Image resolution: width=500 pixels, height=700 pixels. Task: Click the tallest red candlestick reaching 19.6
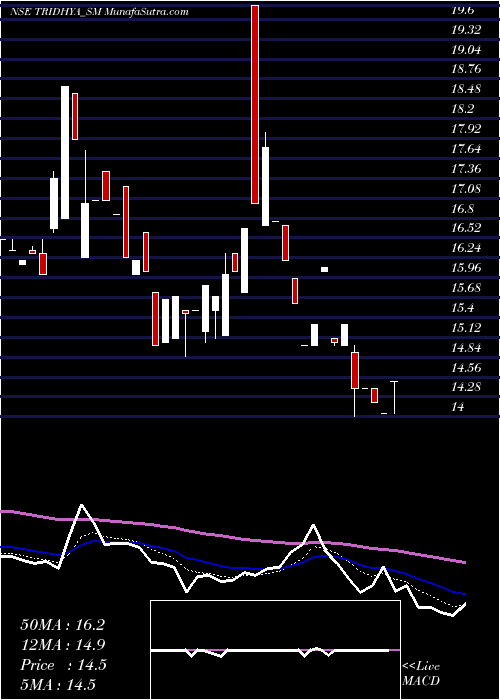click(255, 104)
